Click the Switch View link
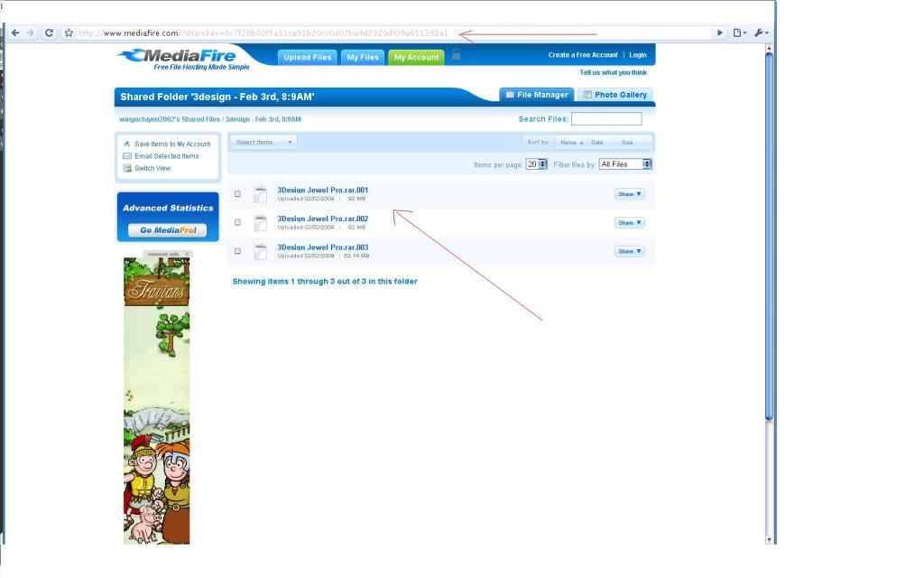The image size is (924, 578). [152, 168]
